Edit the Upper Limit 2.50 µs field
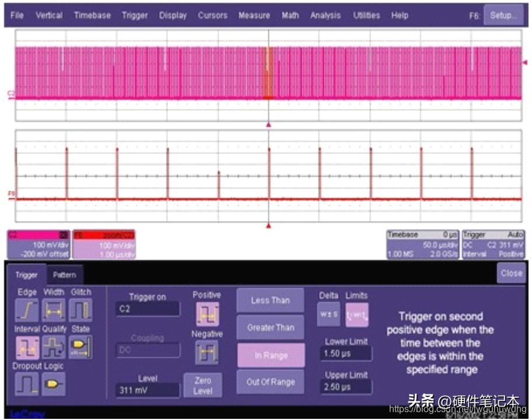This screenshot has width=532, height=420. (x=346, y=387)
